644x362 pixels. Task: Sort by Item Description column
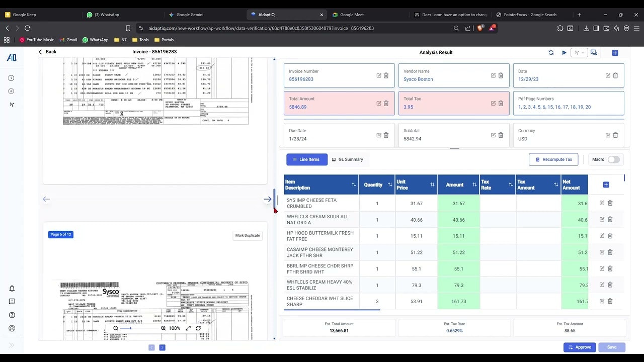pyautogui.click(x=354, y=185)
